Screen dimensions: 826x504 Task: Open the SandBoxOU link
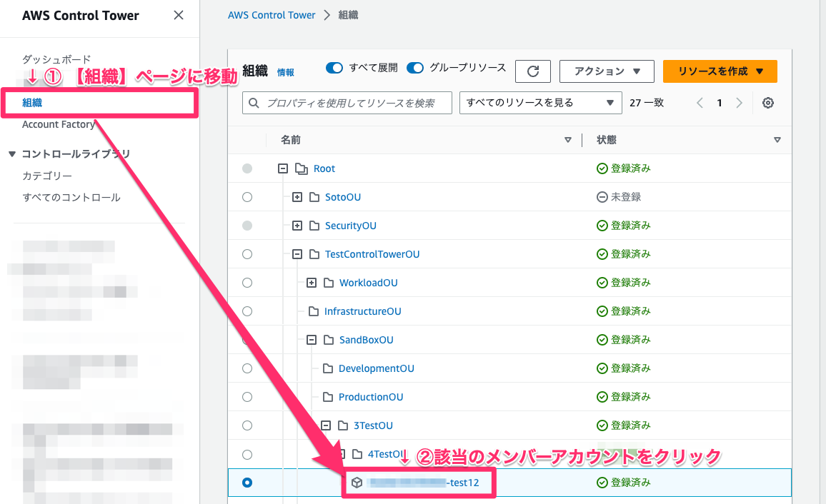(366, 339)
